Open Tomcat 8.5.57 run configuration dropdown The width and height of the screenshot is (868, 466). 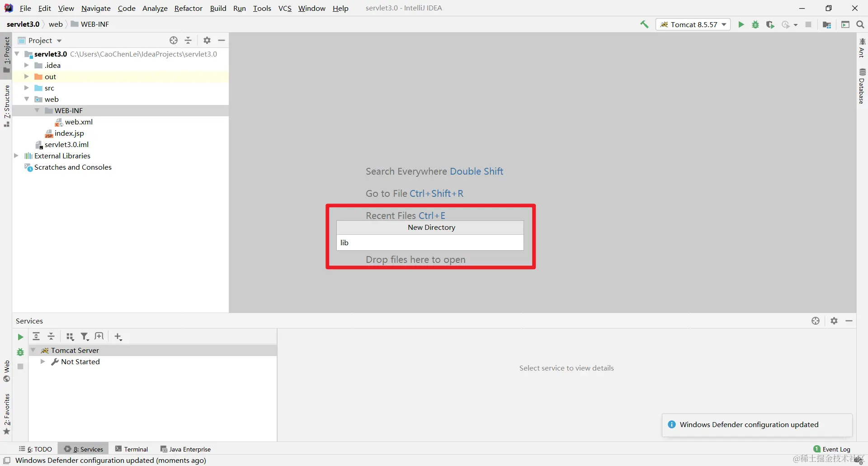coord(693,24)
